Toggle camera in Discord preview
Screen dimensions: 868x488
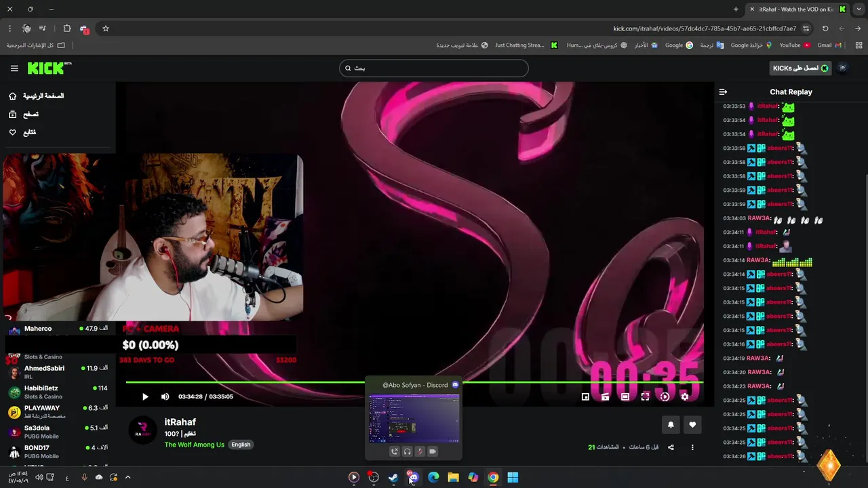pyautogui.click(x=433, y=451)
